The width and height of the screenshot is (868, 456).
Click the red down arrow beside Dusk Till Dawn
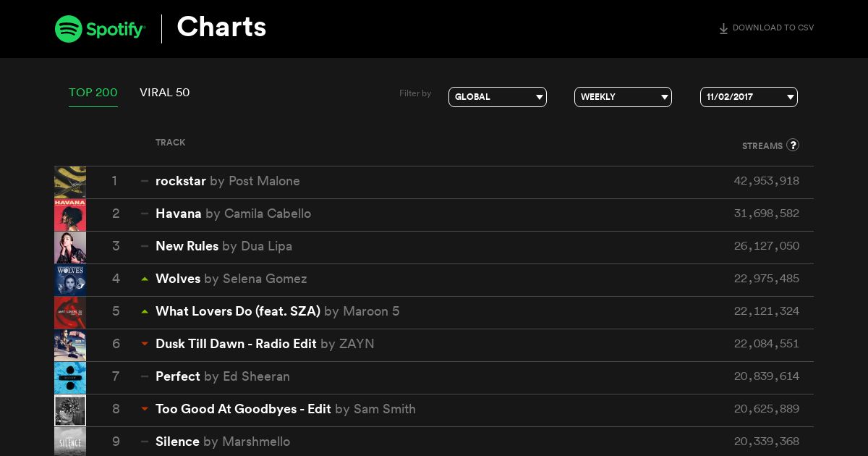coord(145,344)
